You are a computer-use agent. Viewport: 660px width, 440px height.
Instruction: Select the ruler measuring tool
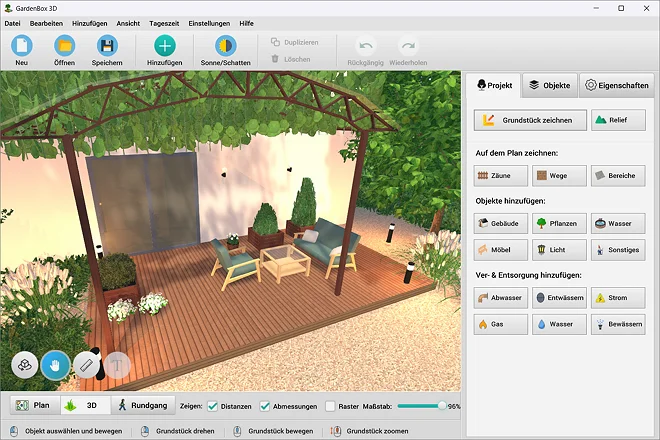coord(86,365)
